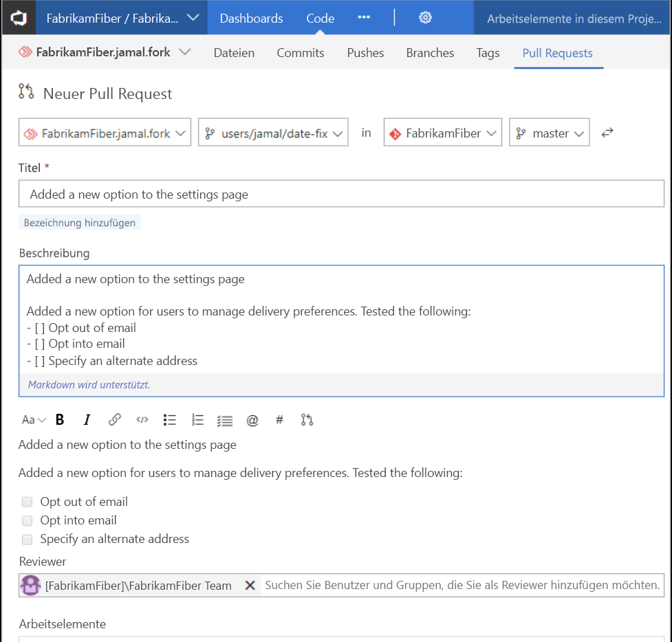Viewport: 672px width, 642px height.
Task: Insert a numbered list
Action: point(197,420)
